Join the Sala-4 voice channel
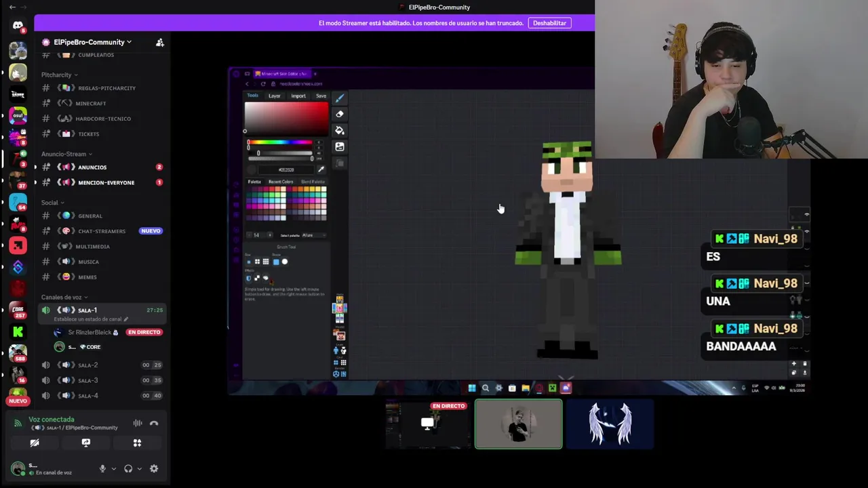The height and width of the screenshot is (488, 868). coord(102,396)
